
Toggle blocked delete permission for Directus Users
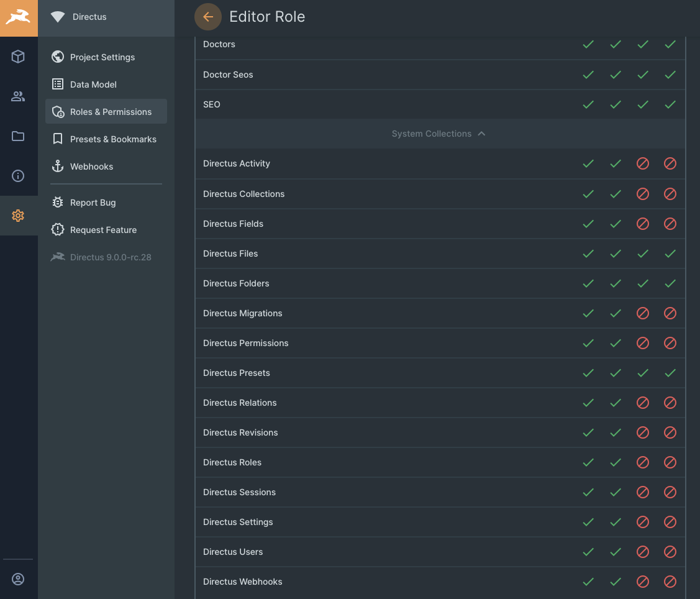coord(670,552)
